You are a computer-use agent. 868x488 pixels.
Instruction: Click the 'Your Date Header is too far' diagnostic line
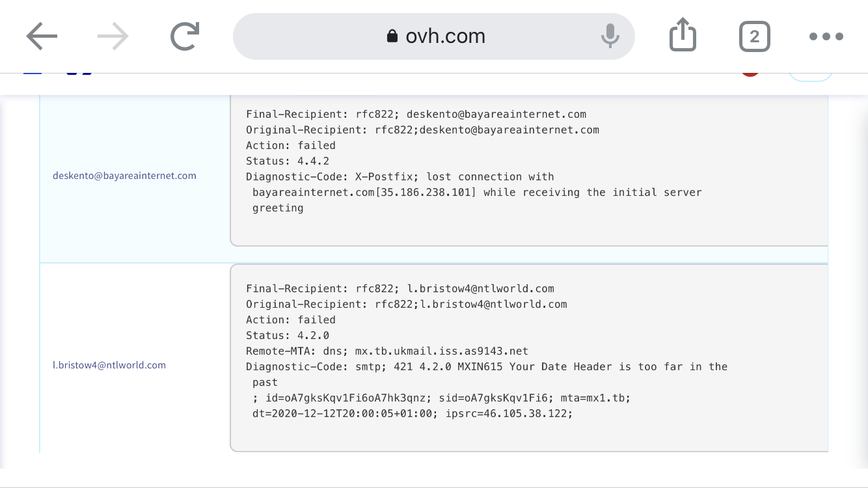(x=487, y=367)
